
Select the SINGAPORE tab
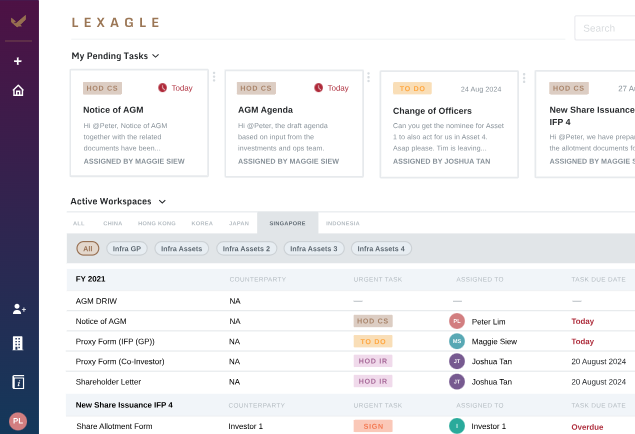pyautogui.click(x=288, y=223)
